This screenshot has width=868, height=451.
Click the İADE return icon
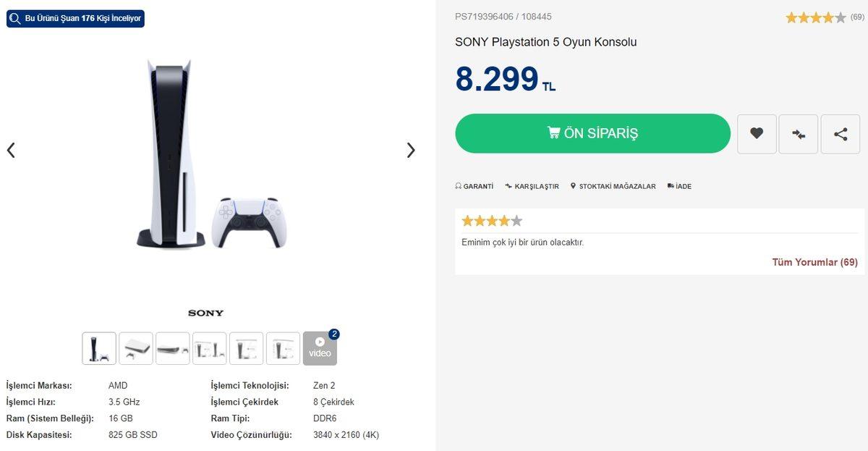click(671, 185)
